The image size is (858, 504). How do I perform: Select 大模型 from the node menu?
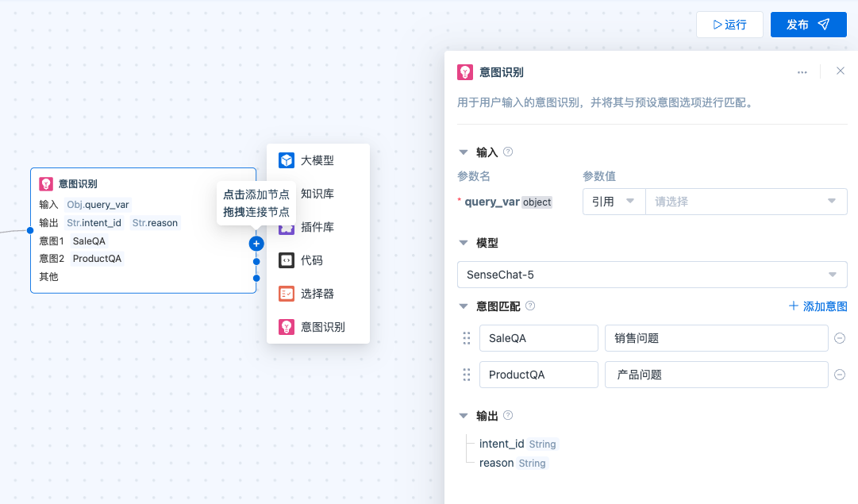[318, 160]
